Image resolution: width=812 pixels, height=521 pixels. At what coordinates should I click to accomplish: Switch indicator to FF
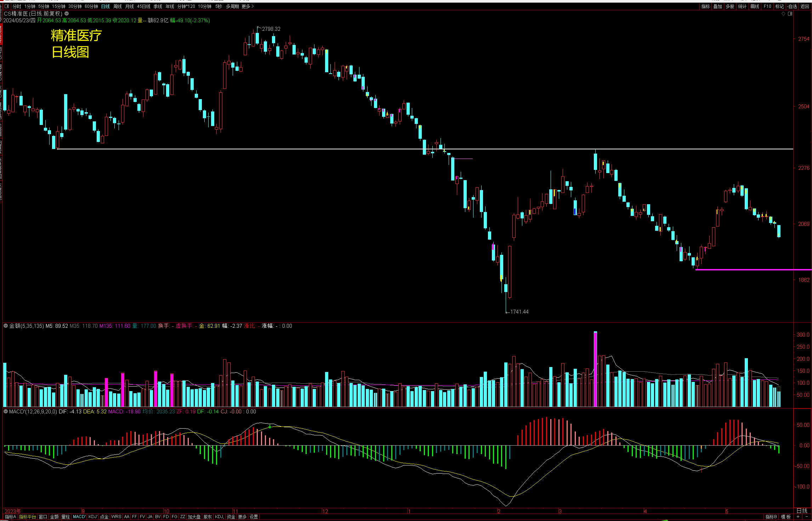134,517
